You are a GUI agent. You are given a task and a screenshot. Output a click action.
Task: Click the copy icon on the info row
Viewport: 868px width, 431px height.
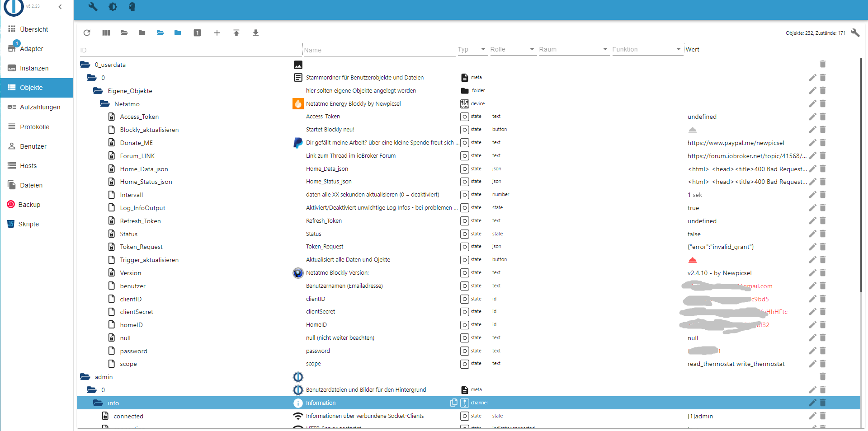coord(453,403)
